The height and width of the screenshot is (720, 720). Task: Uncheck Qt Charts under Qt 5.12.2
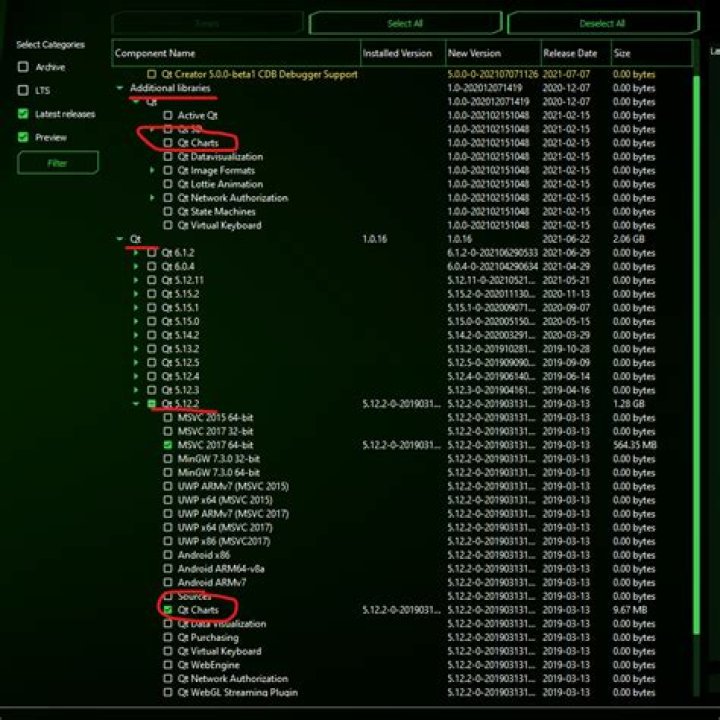tap(168, 610)
